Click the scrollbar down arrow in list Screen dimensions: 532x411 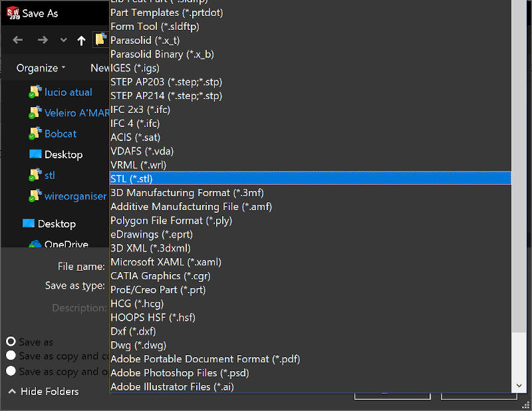point(519,385)
